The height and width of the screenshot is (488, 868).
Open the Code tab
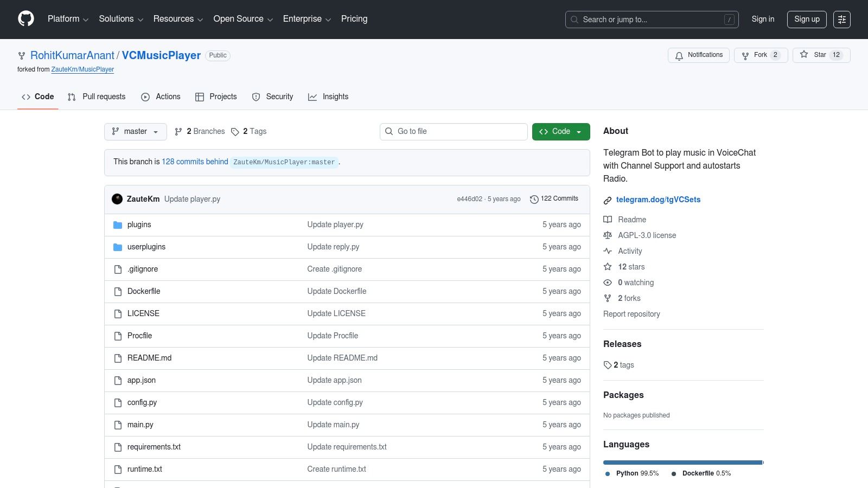coord(37,97)
